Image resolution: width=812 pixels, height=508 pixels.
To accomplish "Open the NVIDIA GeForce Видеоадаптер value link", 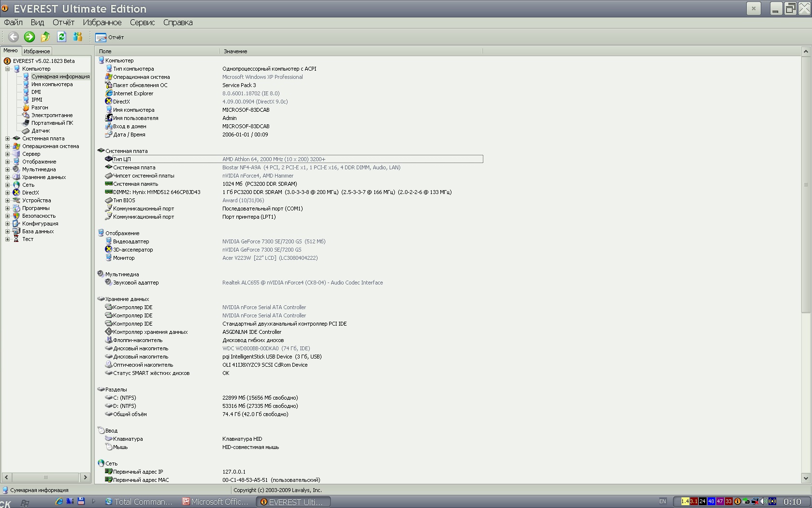I will (274, 241).
